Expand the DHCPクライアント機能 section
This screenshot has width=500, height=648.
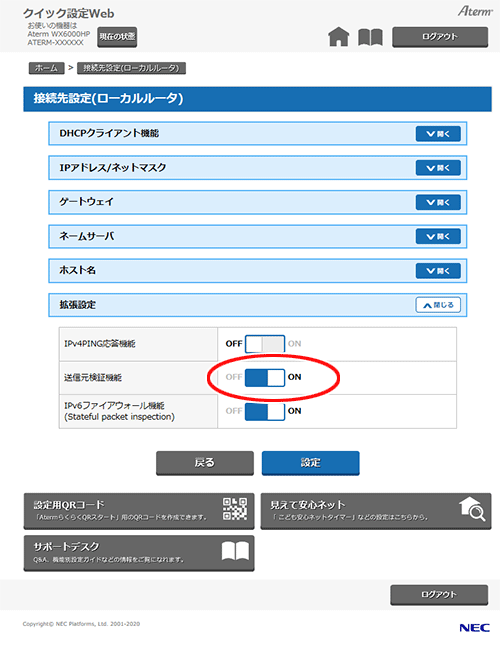438,134
